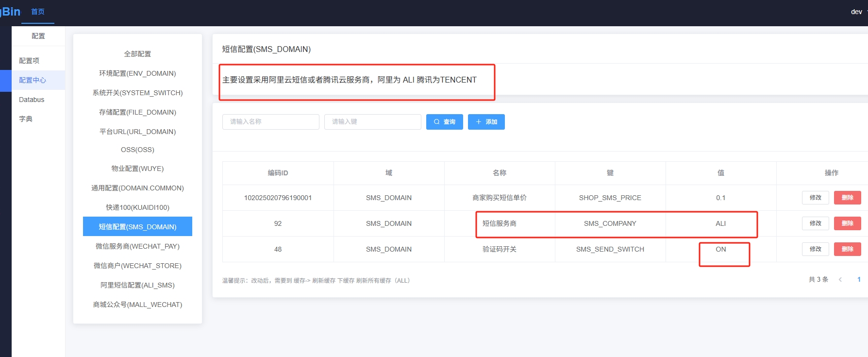Click ID cell 102025020796190001
Image resolution: width=868 pixels, height=357 pixels.
[x=278, y=198]
